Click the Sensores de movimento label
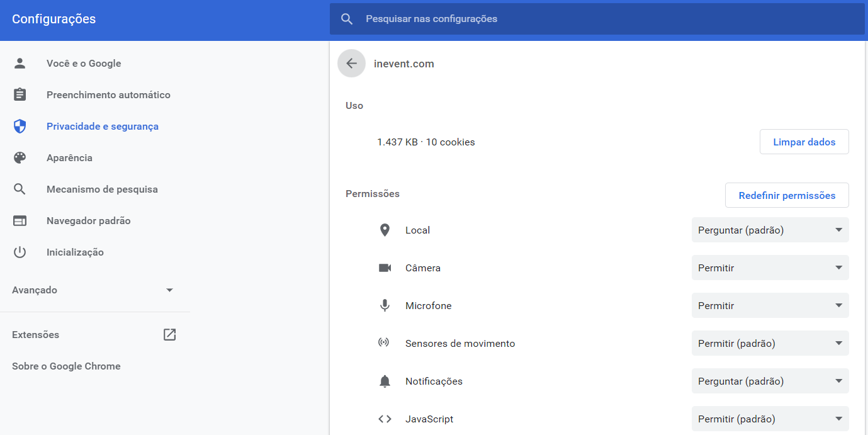 (x=460, y=344)
